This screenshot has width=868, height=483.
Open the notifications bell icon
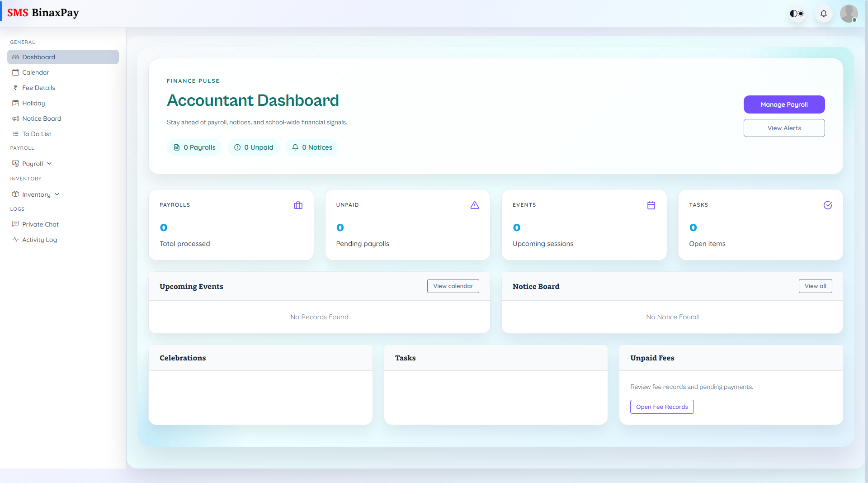(x=823, y=14)
